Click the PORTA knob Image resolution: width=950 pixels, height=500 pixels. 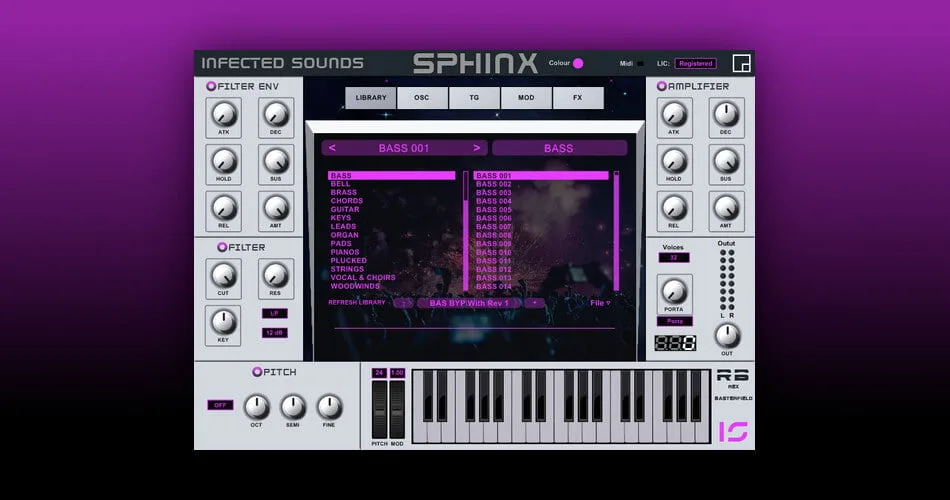(x=674, y=291)
